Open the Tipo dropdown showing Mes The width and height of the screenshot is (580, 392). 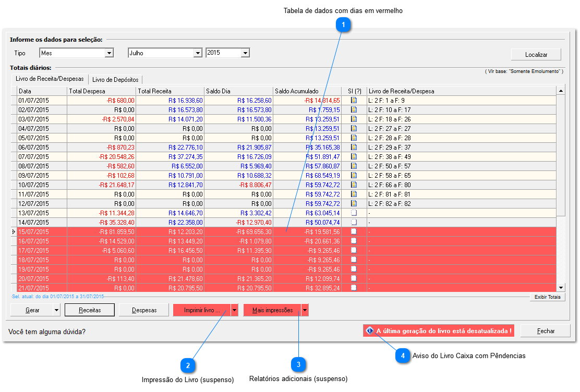coord(109,53)
